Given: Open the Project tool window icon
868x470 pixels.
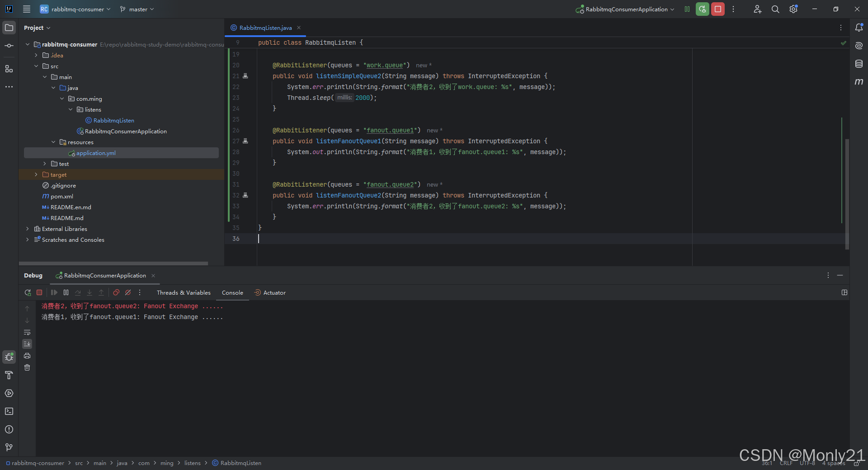Looking at the screenshot, I should [x=9, y=28].
